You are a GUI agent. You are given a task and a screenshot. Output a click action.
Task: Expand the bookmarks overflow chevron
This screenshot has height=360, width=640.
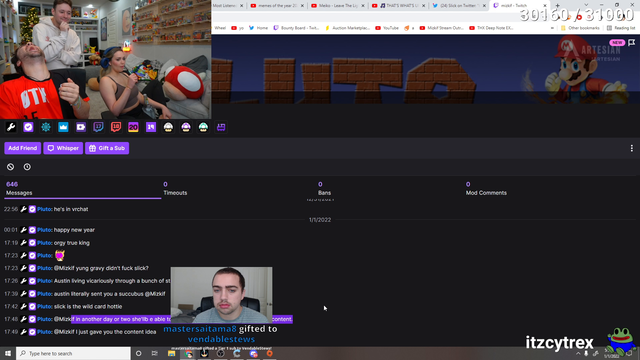pyautogui.click(x=552, y=28)
